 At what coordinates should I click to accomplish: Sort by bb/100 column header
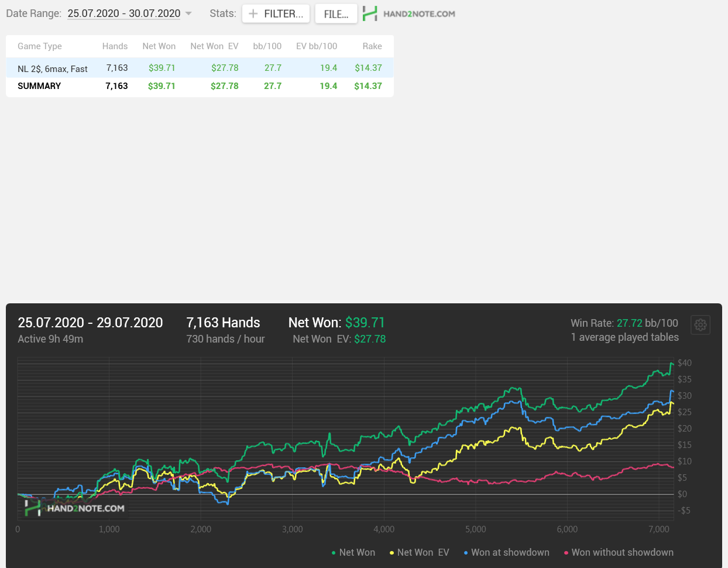267,46
